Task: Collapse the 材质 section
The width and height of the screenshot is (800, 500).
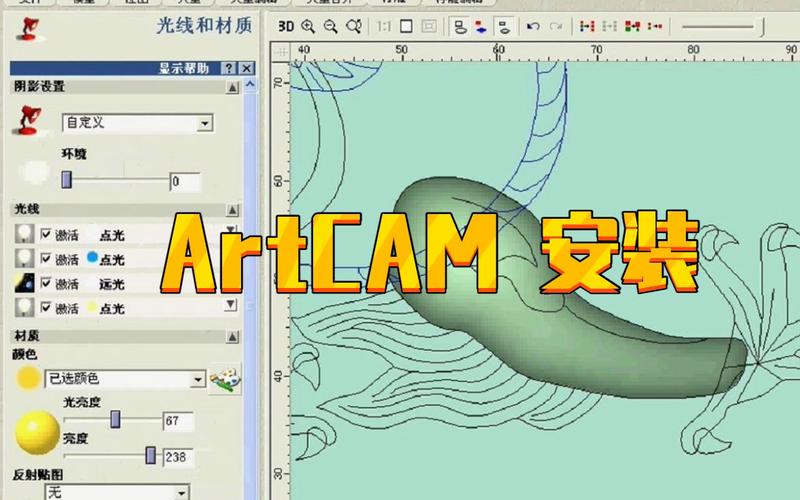Action: tap(233, 336)
